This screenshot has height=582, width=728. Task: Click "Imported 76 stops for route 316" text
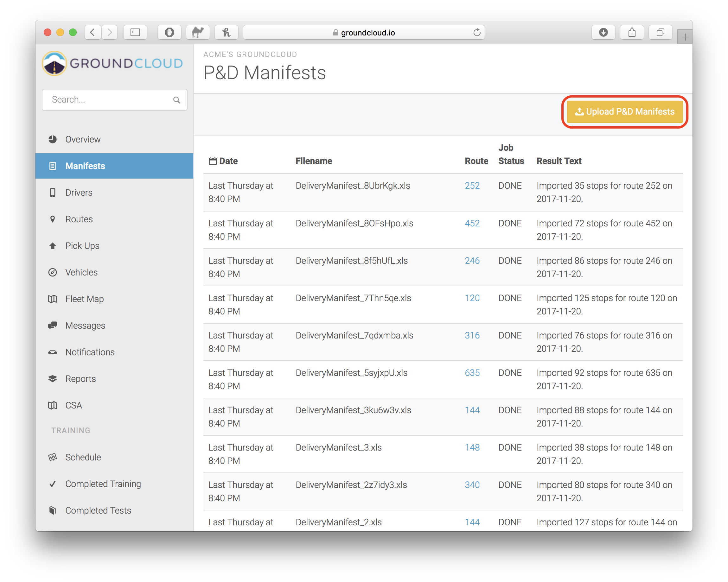598,336
